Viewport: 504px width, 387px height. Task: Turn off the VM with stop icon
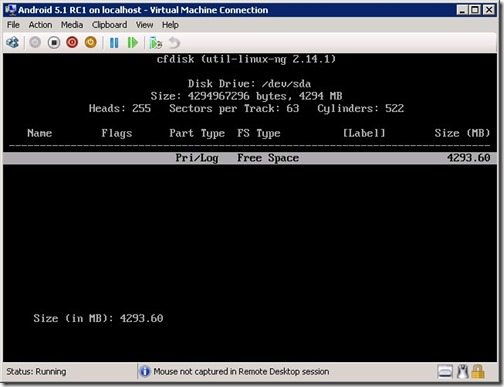click(x=54, y=43)
